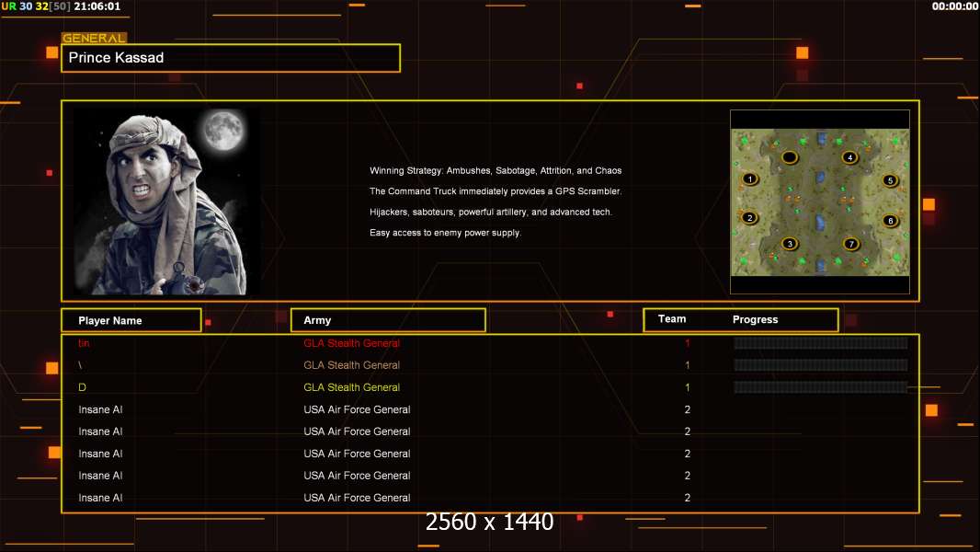Click the Player Name column header
This screenshot has height=552, width=980.
click(x=131, y=320)
